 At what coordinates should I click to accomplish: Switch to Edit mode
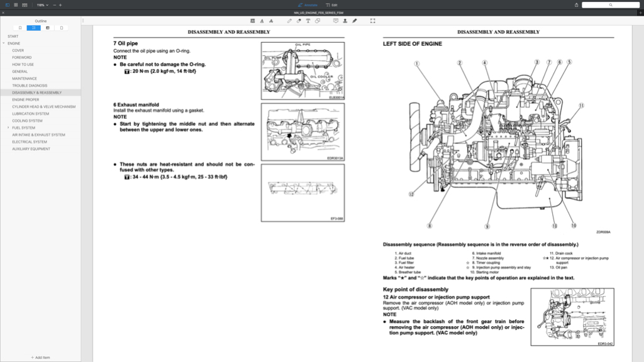pyautogui.click(x=331, y=5)
